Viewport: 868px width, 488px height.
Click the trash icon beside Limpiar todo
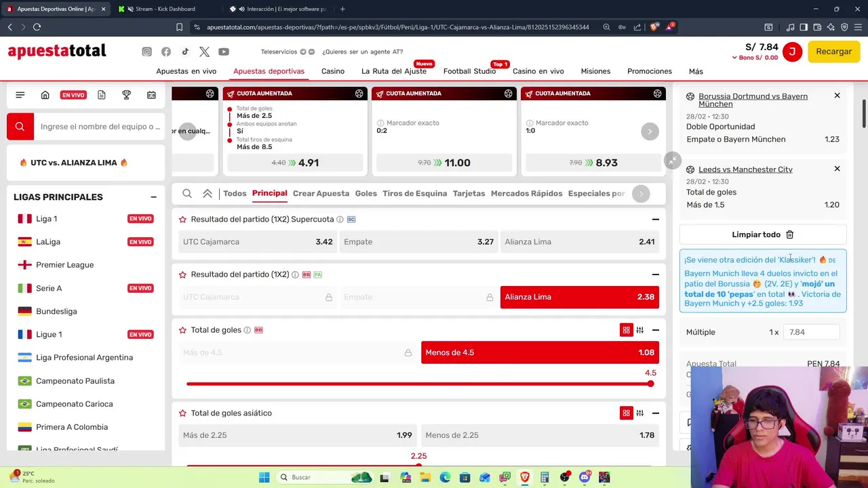(x=789, y=235)
